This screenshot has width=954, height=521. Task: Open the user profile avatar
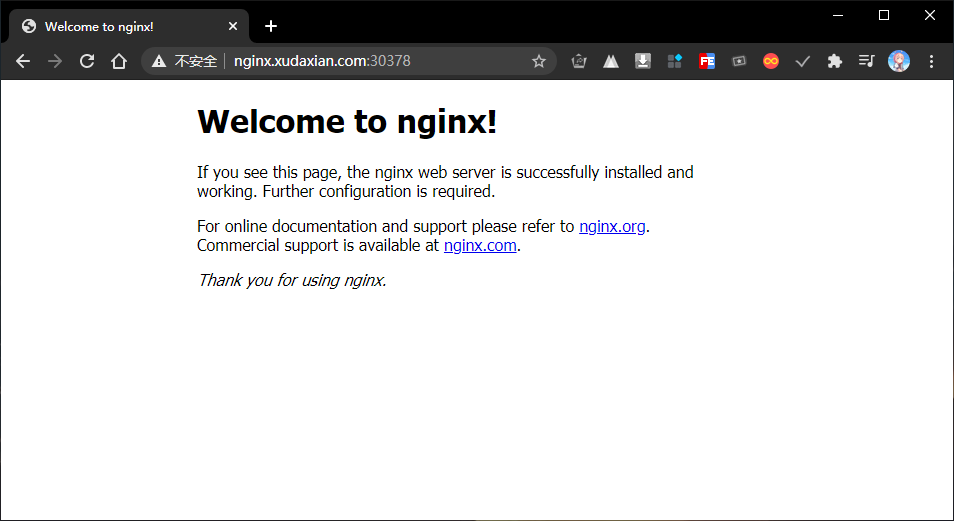899,61
